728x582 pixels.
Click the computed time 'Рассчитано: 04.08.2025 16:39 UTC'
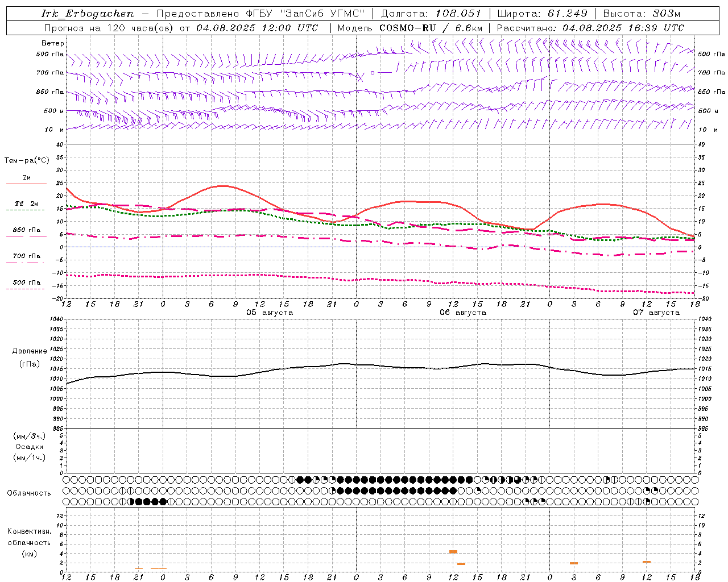pyautogui.click(x=590, y=28)
